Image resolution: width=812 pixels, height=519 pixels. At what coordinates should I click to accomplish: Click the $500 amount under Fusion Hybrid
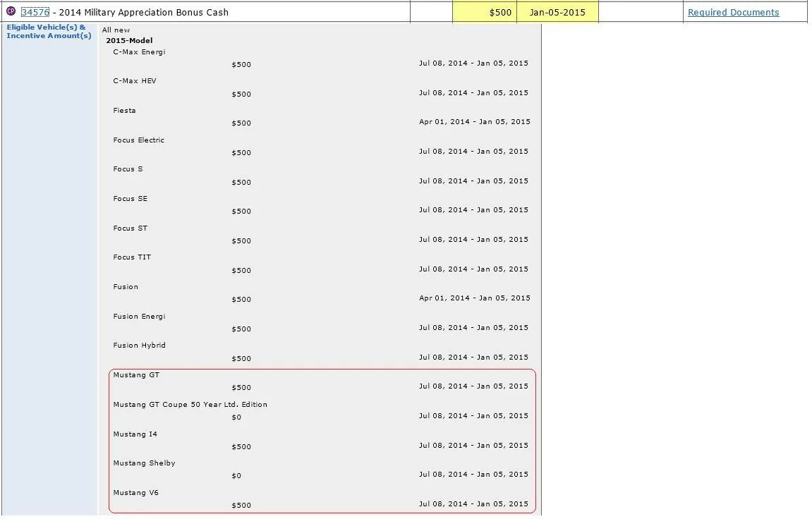coord(242,359)
